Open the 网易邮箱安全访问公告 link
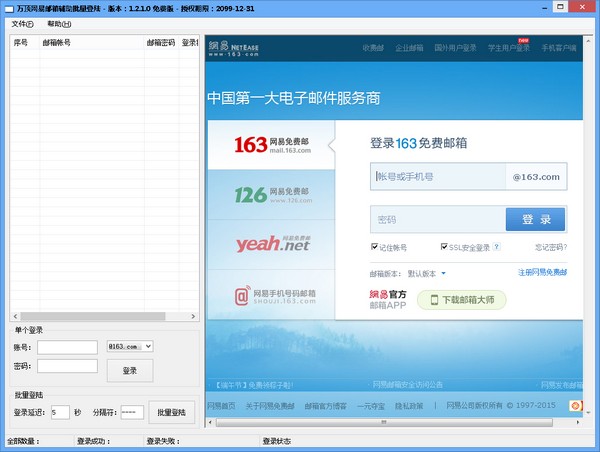The height and width of the screenshot is (452, 600). tap(408, 384)
